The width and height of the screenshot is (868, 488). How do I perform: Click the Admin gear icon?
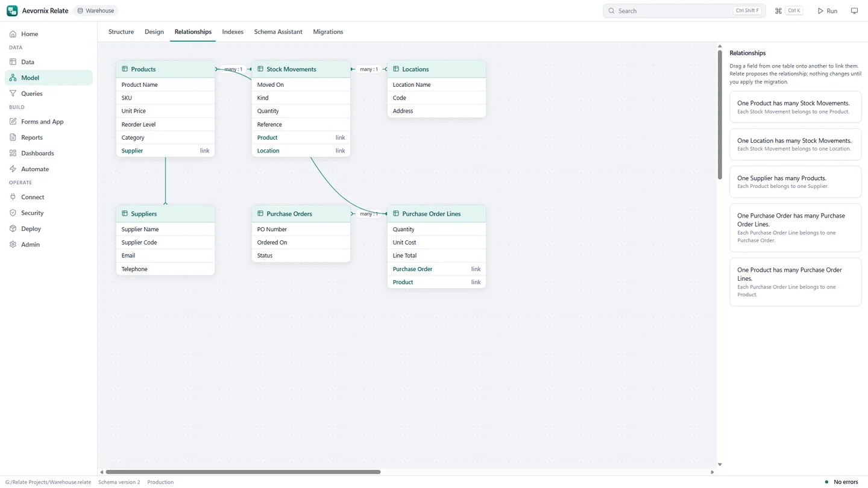13,245
